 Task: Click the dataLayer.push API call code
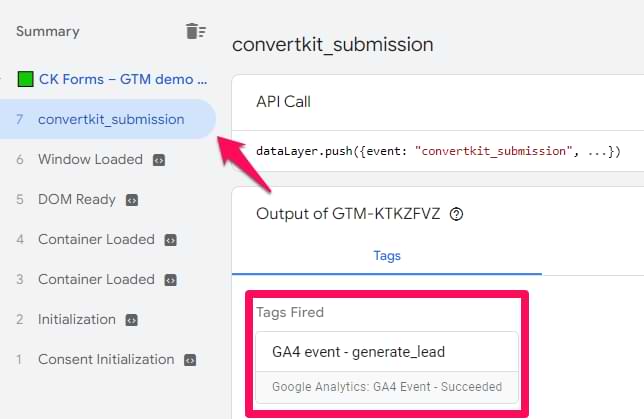(x=438, y=152)
